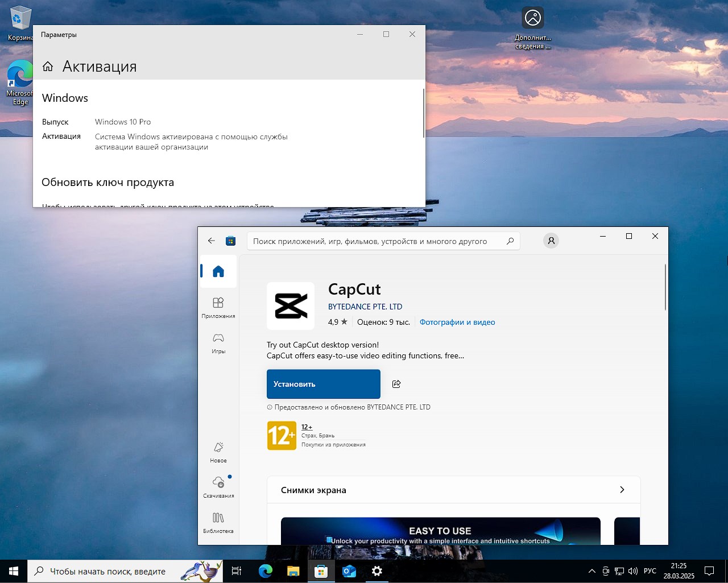Open the Новое section in Store

pyautogui.click(x=218, y=452)
